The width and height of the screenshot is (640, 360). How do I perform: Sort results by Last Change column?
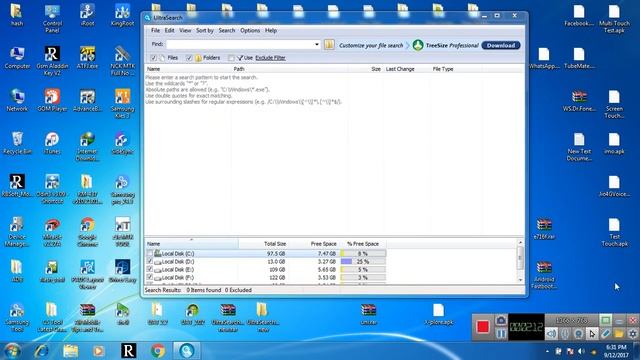pyautogui.click(x=400, y=69)
